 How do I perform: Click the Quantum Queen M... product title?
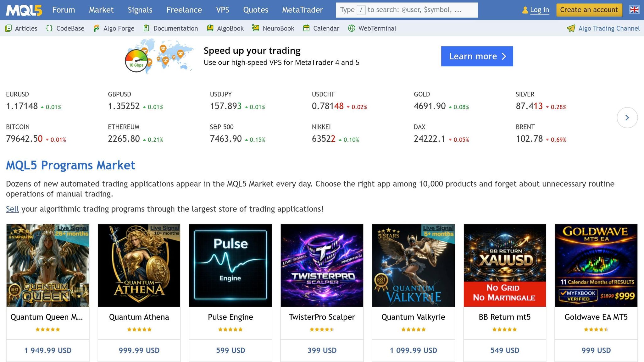coord(47,317)
